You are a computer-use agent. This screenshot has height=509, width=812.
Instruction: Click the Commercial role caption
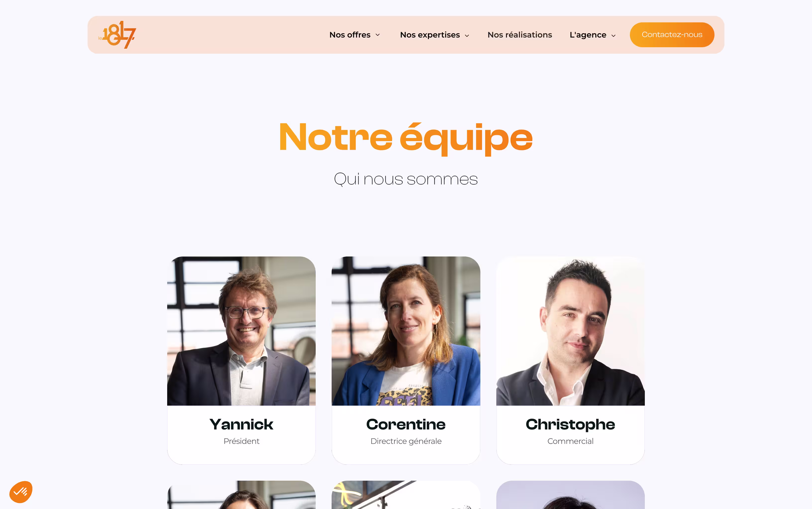click(570, 441)
